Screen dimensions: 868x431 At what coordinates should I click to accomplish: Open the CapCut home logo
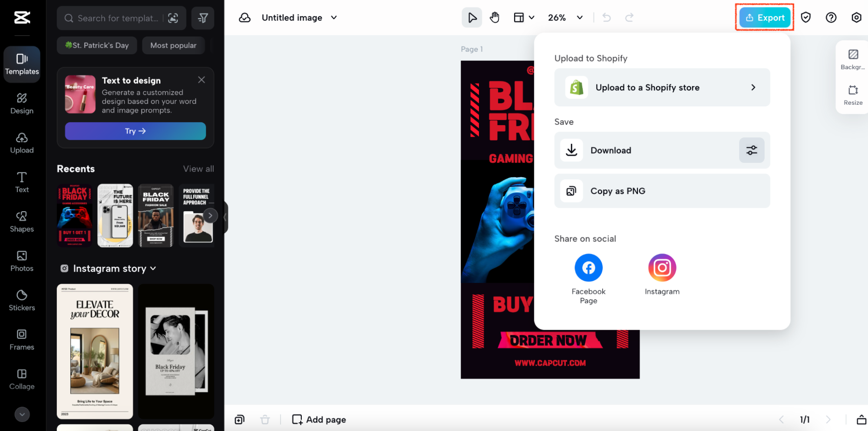coord(22,18)
